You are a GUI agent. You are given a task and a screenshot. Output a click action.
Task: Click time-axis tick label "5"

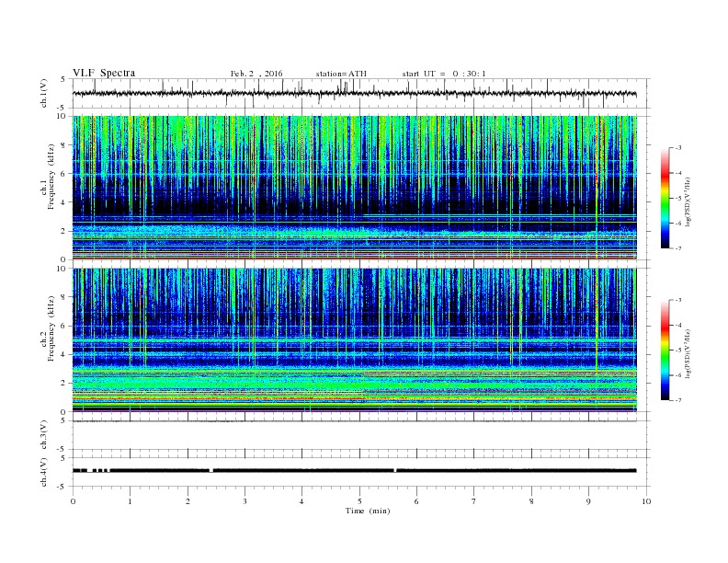point(359,501)
